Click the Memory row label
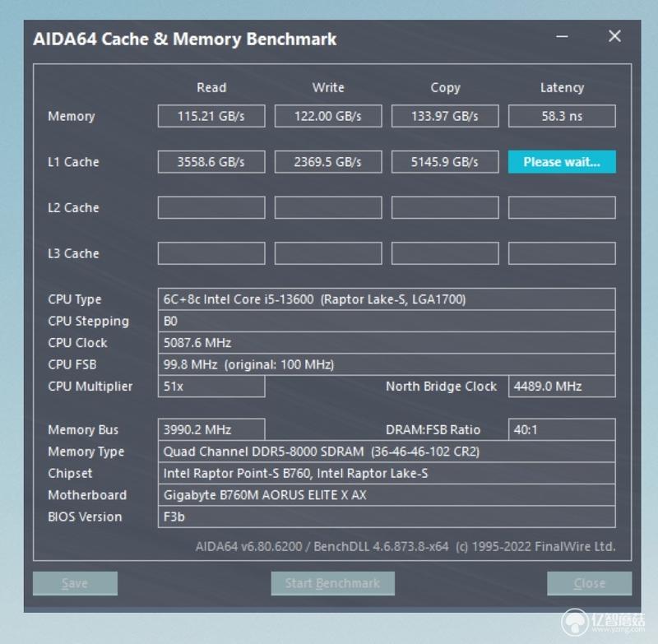This screenshot has height=644, width=658. [72, 116]
